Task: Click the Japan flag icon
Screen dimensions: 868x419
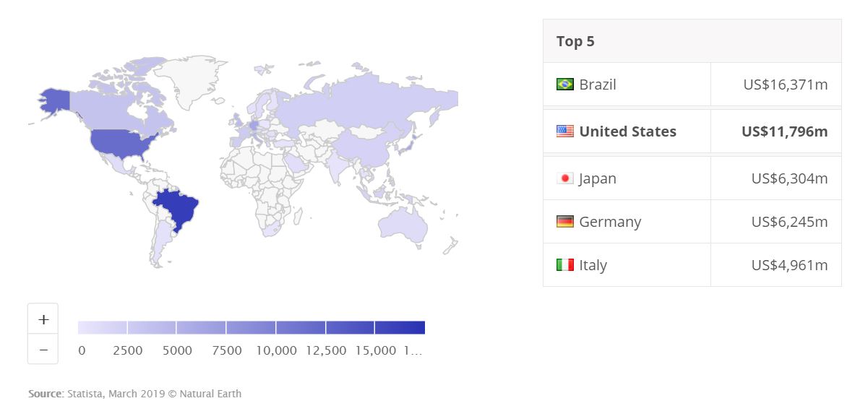Action: point(565,178)
